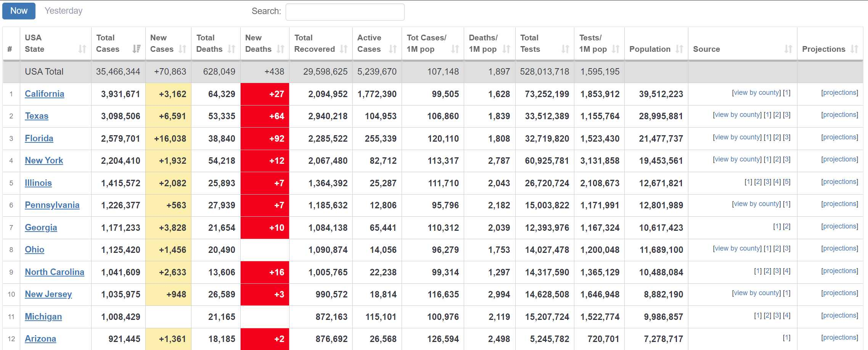
Task: Open North Carolina source link [4]
Action: (x=787, y=271)
